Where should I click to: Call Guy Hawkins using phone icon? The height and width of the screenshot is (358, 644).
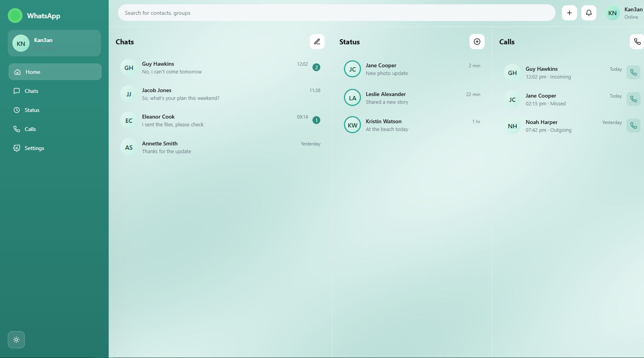point(633,73)
